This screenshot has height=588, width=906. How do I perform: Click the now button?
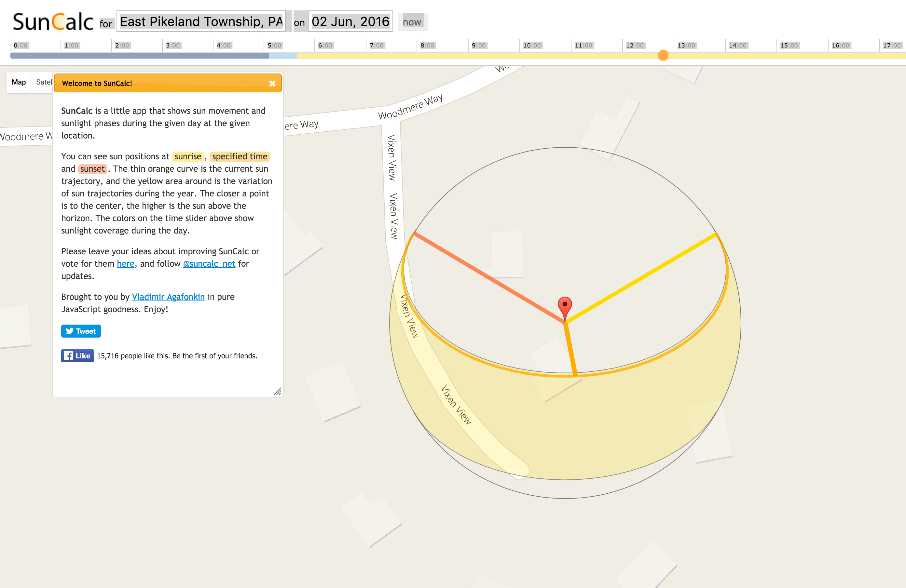412,22
